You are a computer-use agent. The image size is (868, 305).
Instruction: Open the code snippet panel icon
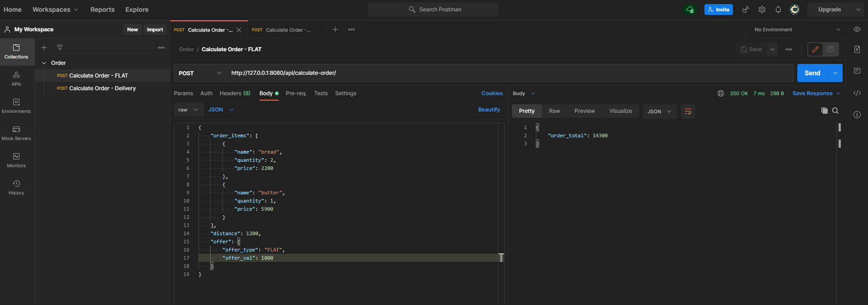[857, 93]
